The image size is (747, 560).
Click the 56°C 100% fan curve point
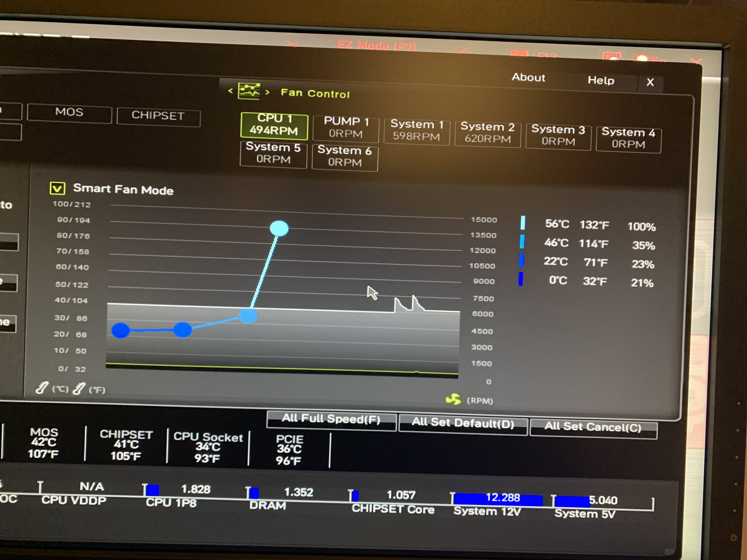coord(279,228)
